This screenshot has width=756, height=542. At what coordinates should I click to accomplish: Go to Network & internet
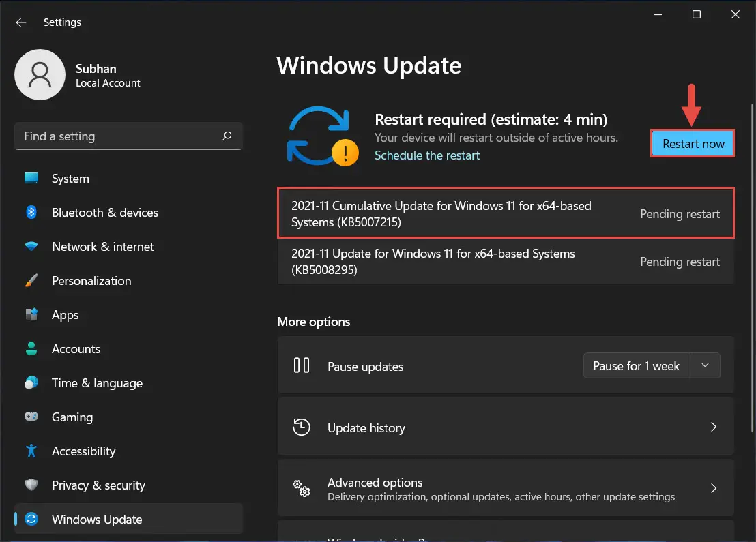128,247
